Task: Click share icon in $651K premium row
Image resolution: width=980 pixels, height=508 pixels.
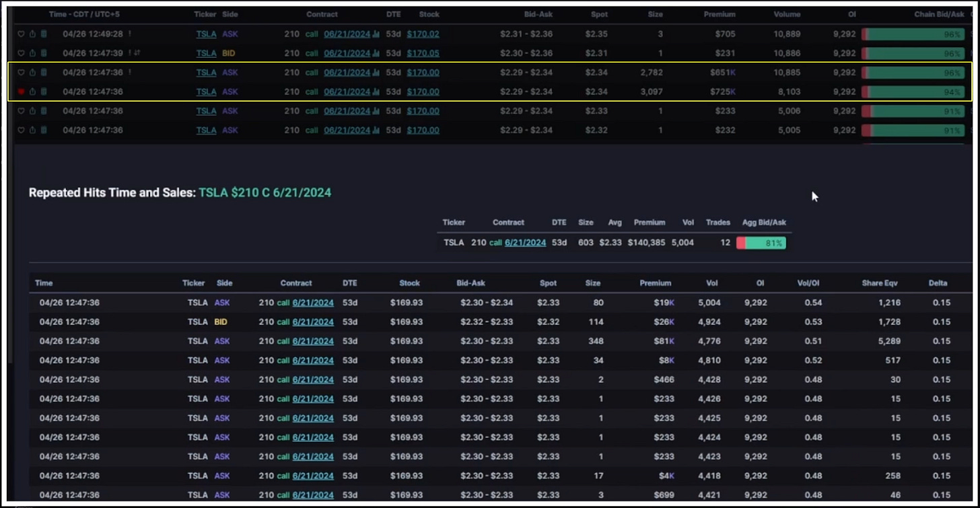Action: pos(32,73)
